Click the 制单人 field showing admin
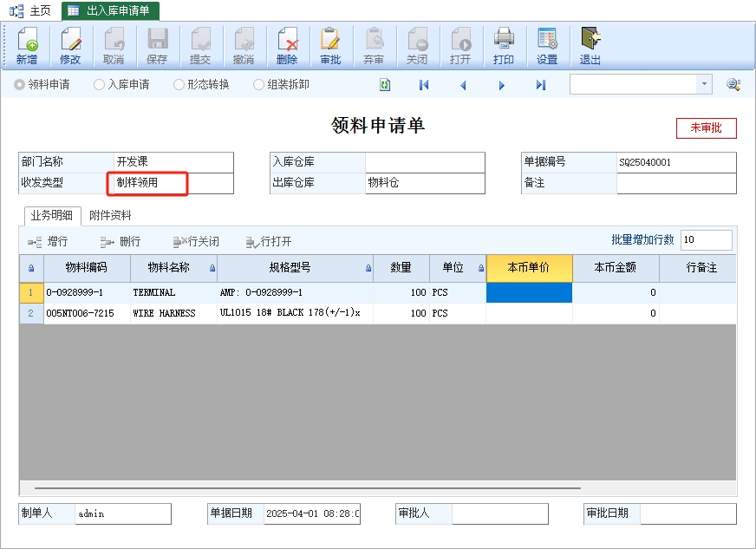 (123, 513)
